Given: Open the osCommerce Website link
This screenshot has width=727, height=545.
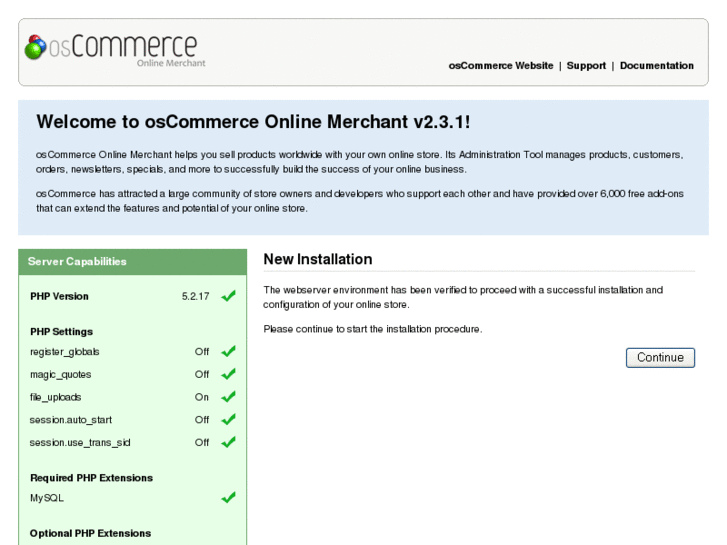Looking at the screenshot, I should (501, 66).
